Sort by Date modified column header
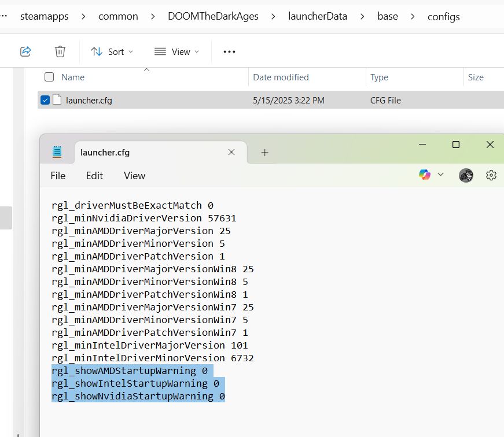 pos(281,77)
